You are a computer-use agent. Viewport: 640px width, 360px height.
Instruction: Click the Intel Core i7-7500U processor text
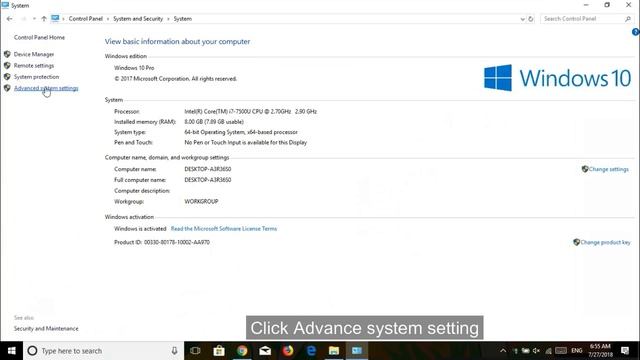tap(251, 111)
